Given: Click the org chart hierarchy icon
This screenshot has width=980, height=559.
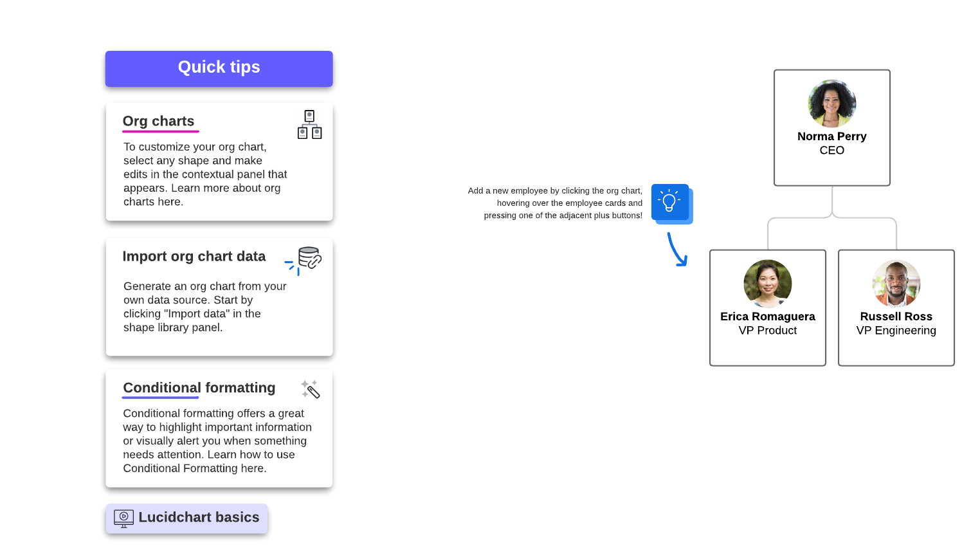Looking at the screenshot, I should pyautogui.click(x=309, y=125).
